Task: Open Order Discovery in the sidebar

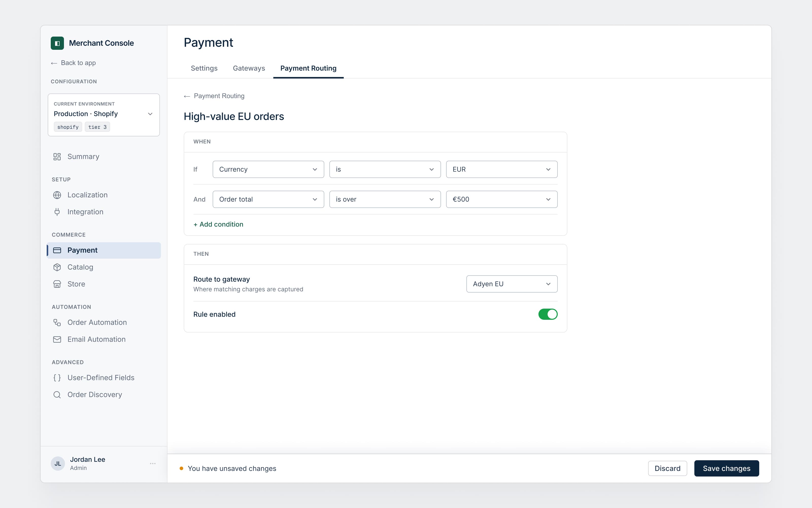Action: tap(104, 394)
